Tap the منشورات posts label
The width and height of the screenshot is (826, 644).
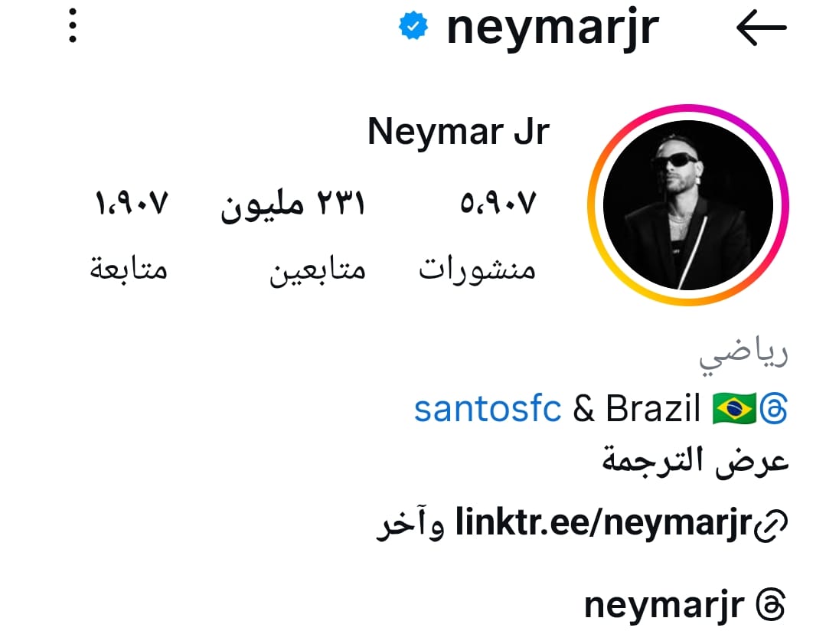click(x=477, y=269)
